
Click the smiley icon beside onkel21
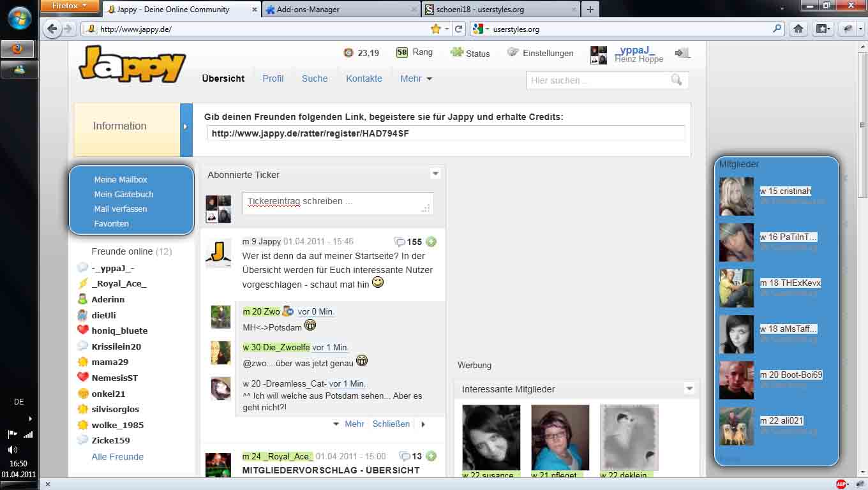coord(82,394)
